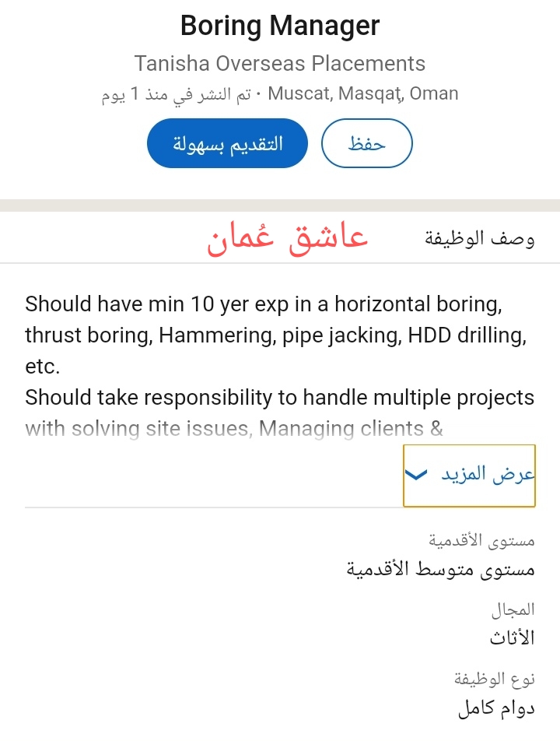Click the Muscat, Masqat, Oman location text

click(362, 94)
